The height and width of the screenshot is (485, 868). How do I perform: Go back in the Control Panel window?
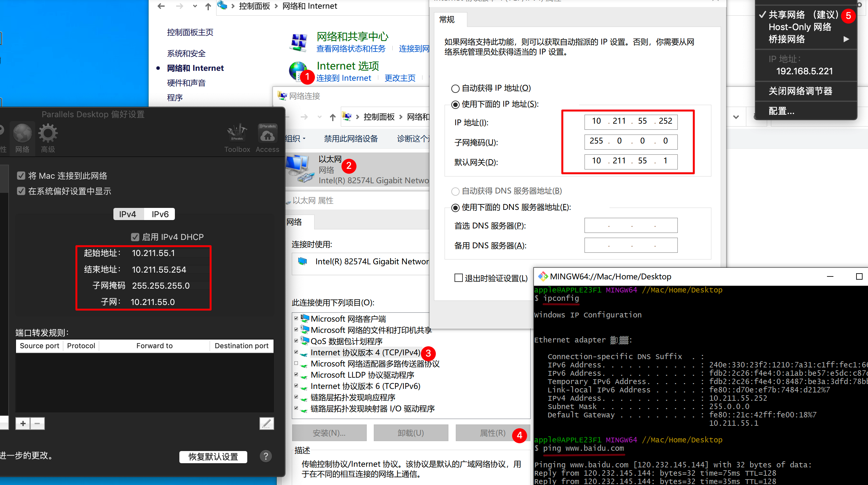tap(161, 6)
